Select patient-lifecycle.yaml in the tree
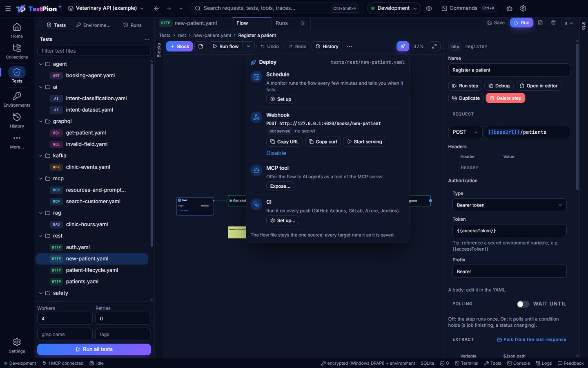 [92, 270]
